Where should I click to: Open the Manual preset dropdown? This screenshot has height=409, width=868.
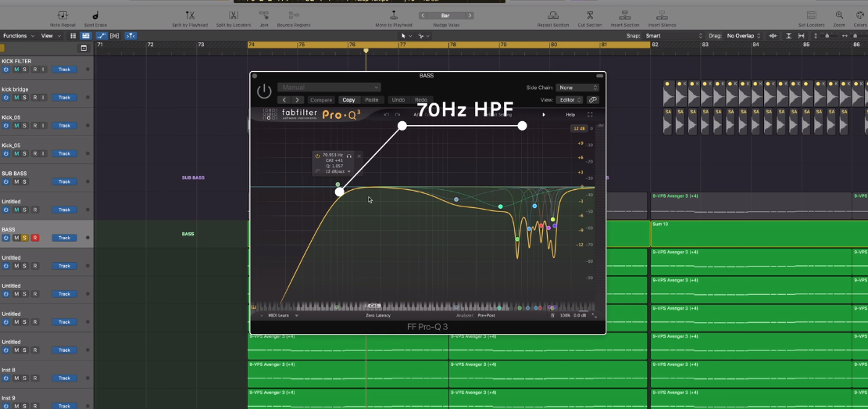pos(329,87)
